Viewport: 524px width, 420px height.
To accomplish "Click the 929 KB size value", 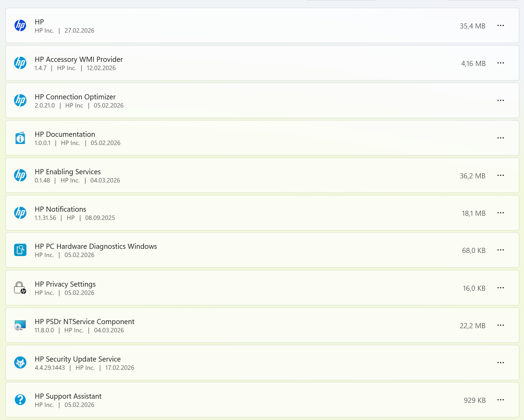I will (x=475, y=400).
